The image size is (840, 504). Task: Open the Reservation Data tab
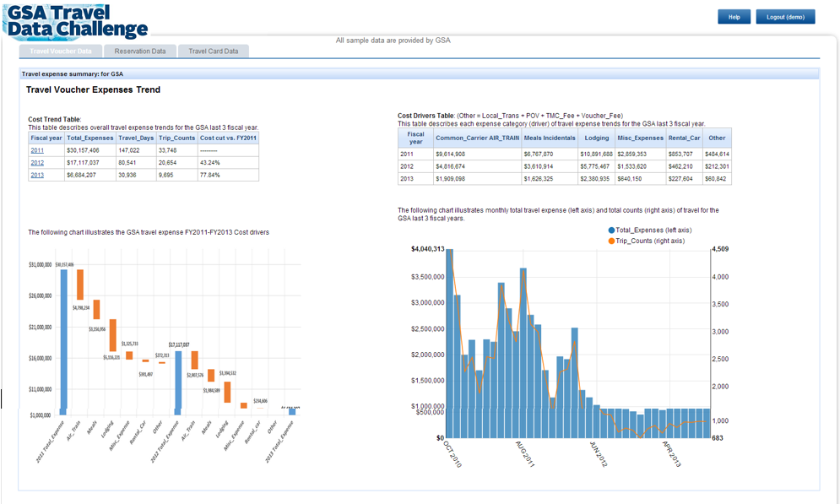click(140, 51)
